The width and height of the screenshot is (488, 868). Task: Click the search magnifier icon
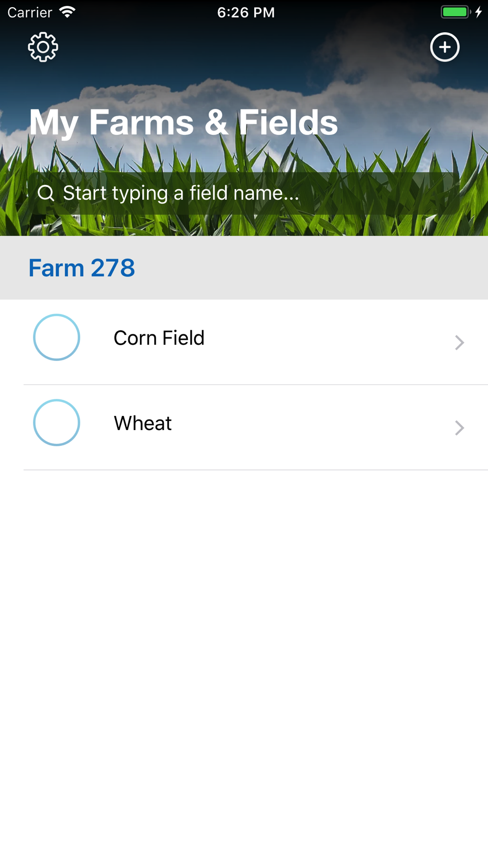(46, 193)
